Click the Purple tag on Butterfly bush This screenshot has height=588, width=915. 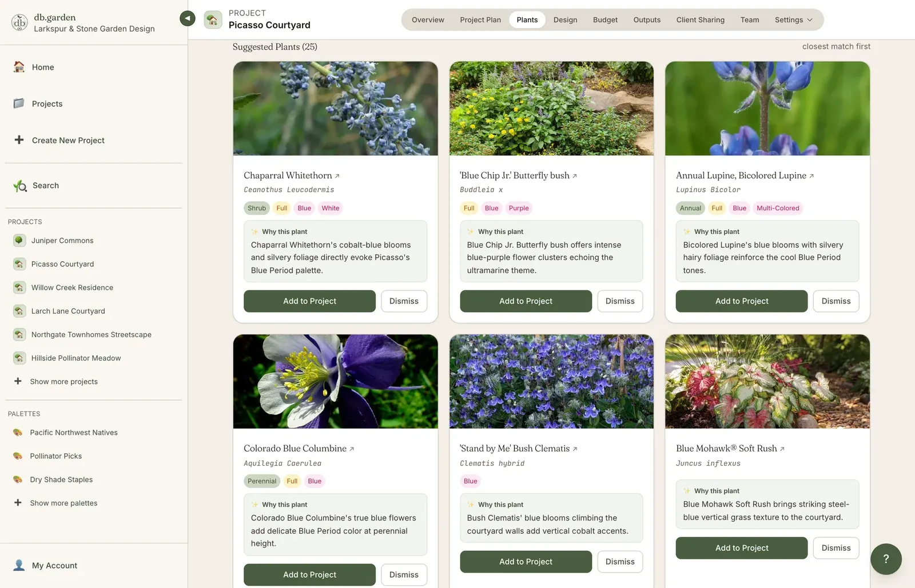[519, 208]
